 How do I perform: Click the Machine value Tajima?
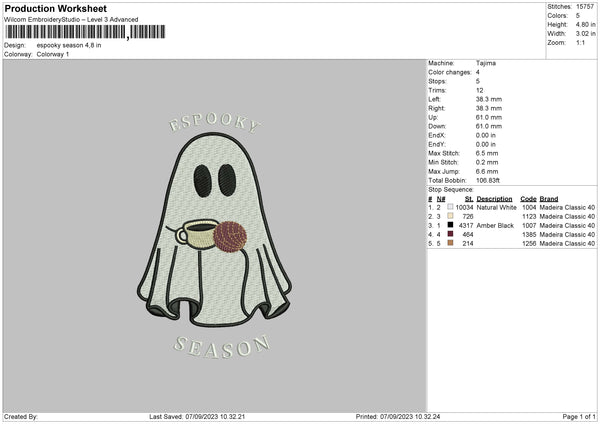point(487,63)
